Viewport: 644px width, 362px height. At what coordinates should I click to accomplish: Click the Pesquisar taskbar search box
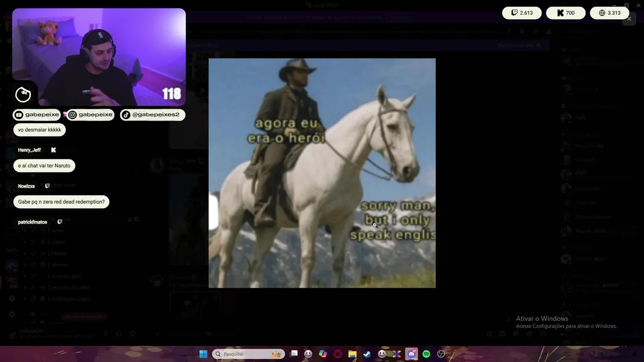tap(249, 354)
